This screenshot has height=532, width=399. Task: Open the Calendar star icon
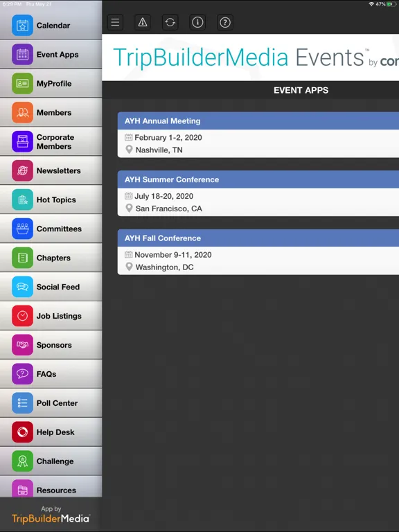(22, 26)
